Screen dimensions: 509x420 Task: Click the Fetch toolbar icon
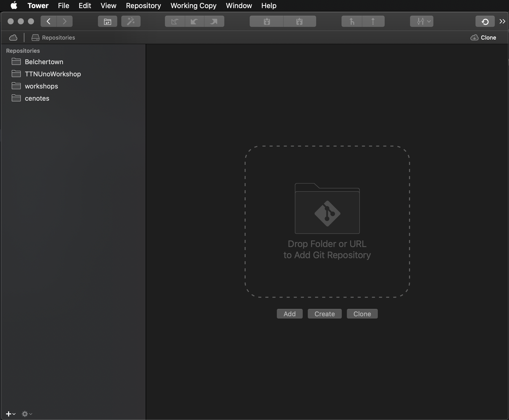pos(175,21)
